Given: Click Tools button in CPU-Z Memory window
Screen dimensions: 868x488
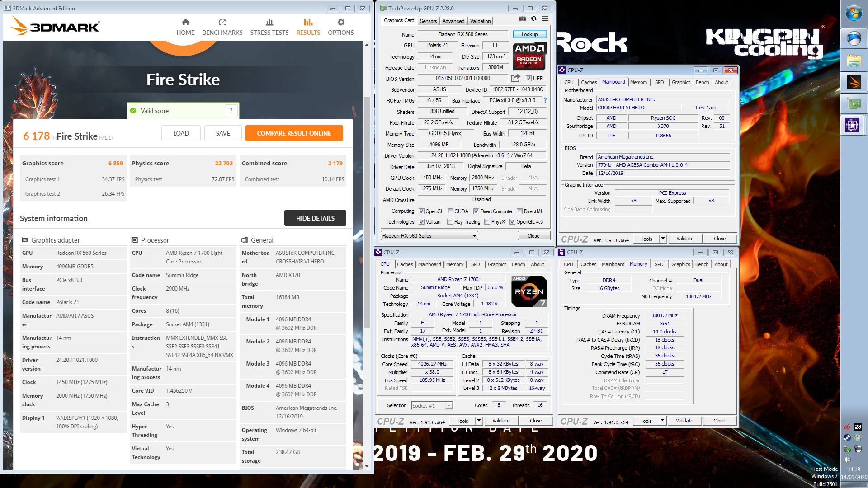Looking at the screenshot, I should [646, 421].
